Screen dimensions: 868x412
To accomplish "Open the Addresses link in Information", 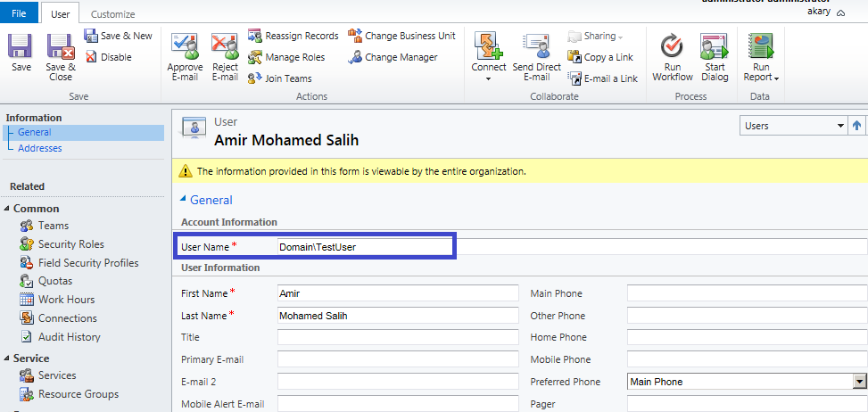I will pos(40,148).
